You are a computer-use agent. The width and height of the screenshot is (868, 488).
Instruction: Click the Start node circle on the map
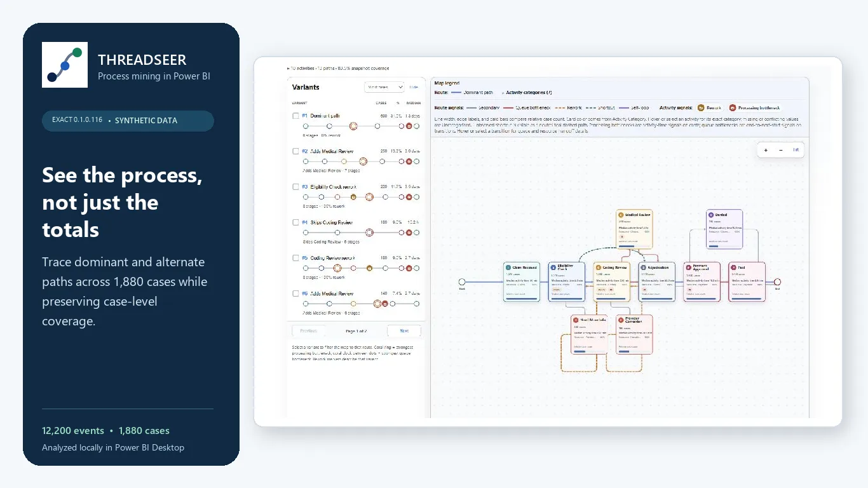[x=462, y=281]
